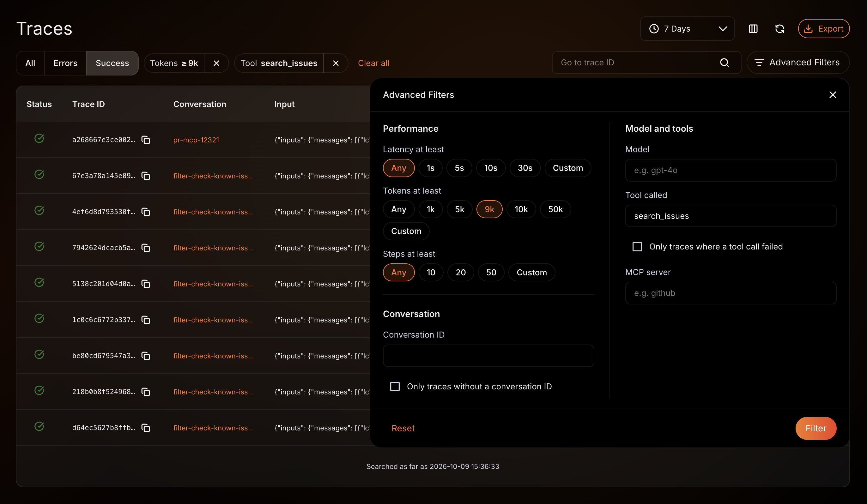
Task: Click Reset in Advanced Filters
Action: coord(403,428)
